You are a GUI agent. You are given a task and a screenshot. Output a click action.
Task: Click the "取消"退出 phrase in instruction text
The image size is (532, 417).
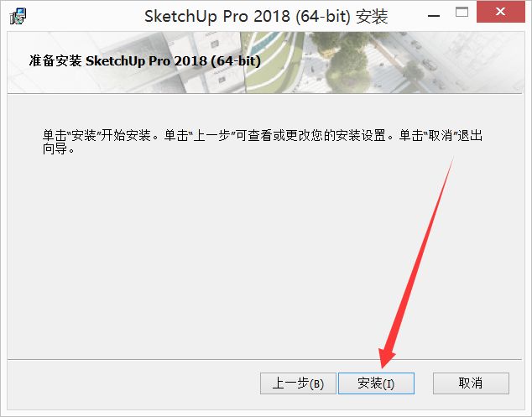[453, 135]
